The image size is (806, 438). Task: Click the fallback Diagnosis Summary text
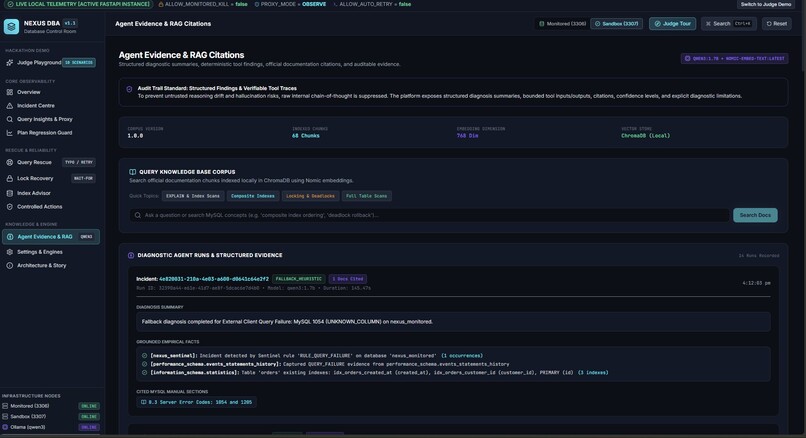click(287, 321)
